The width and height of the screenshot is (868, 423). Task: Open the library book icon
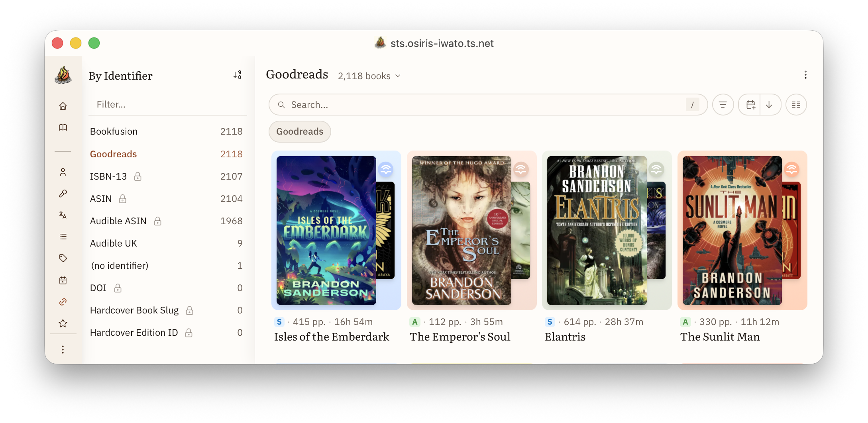tap(63, 127)
